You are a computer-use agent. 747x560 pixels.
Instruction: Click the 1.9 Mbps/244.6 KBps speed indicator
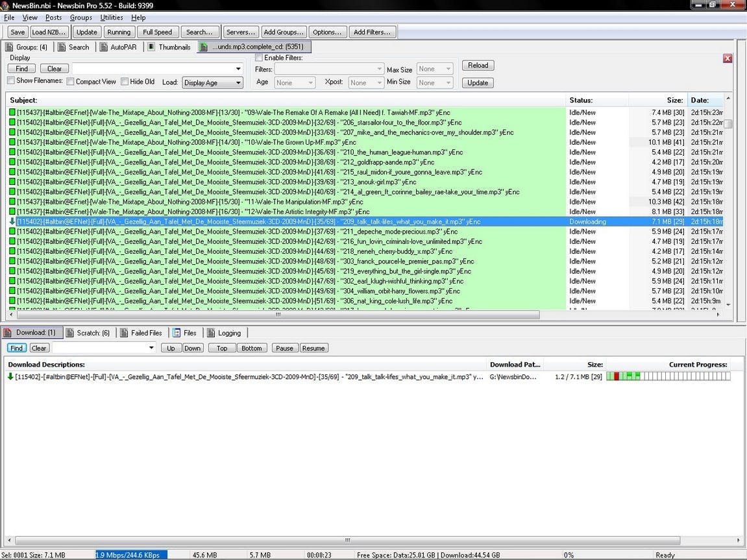point(131,555)
